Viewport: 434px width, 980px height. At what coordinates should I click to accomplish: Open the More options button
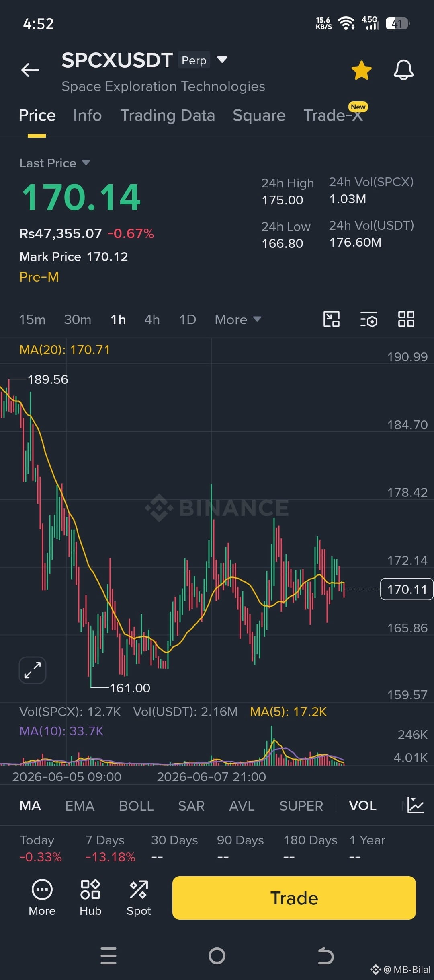tap(42, 898)
